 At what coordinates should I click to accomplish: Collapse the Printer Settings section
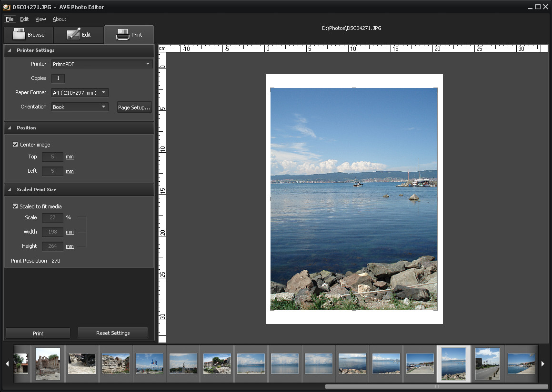10,50
